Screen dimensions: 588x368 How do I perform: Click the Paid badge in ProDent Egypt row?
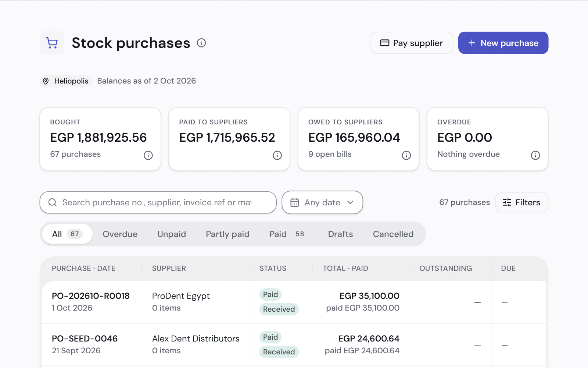[270, 294]
